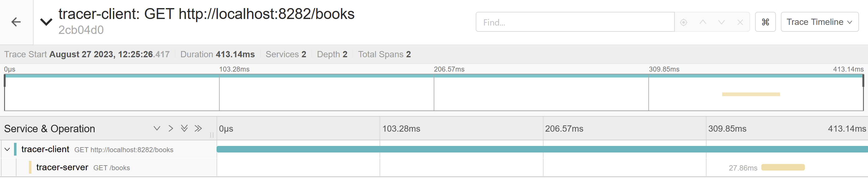Go to previous search result arrow

[702, 22]
